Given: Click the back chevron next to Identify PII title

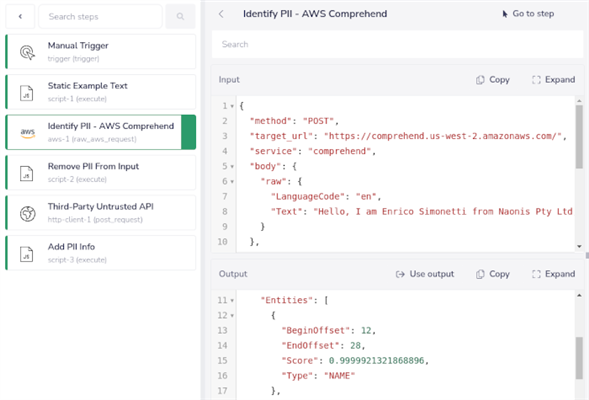Looking at the screenshot, I should click(x=221, y=14).
